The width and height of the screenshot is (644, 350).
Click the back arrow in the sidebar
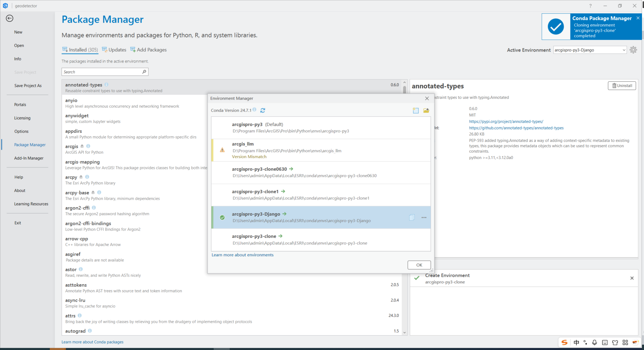point(9,18)
